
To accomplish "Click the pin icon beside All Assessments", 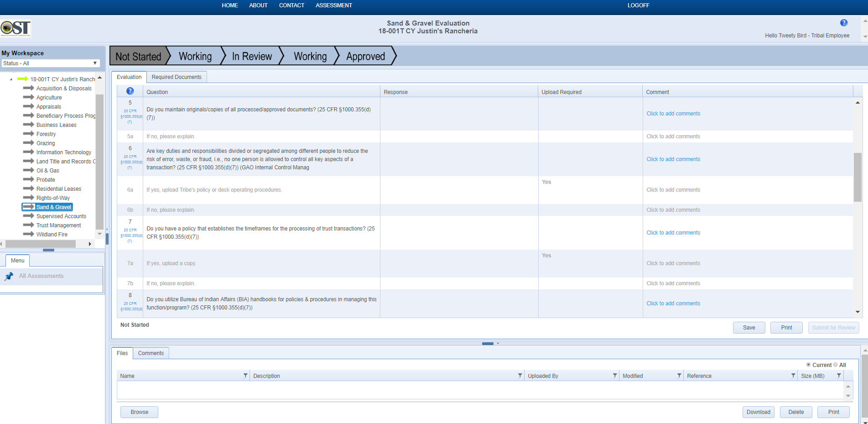I will 9,276.
